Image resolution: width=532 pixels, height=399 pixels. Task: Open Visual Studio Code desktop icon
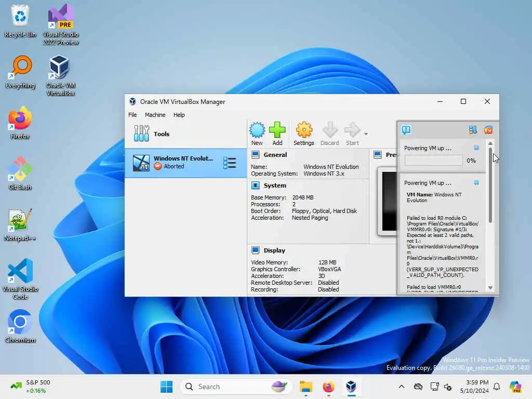20,279
